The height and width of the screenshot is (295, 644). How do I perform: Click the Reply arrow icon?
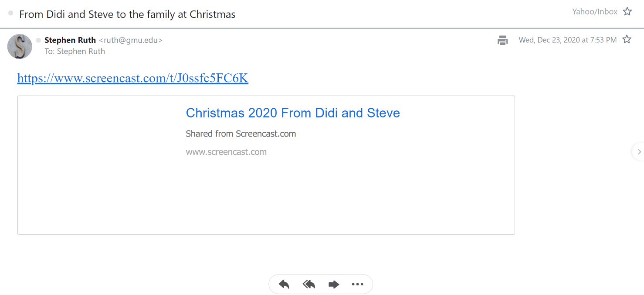[x=284, y=285]
